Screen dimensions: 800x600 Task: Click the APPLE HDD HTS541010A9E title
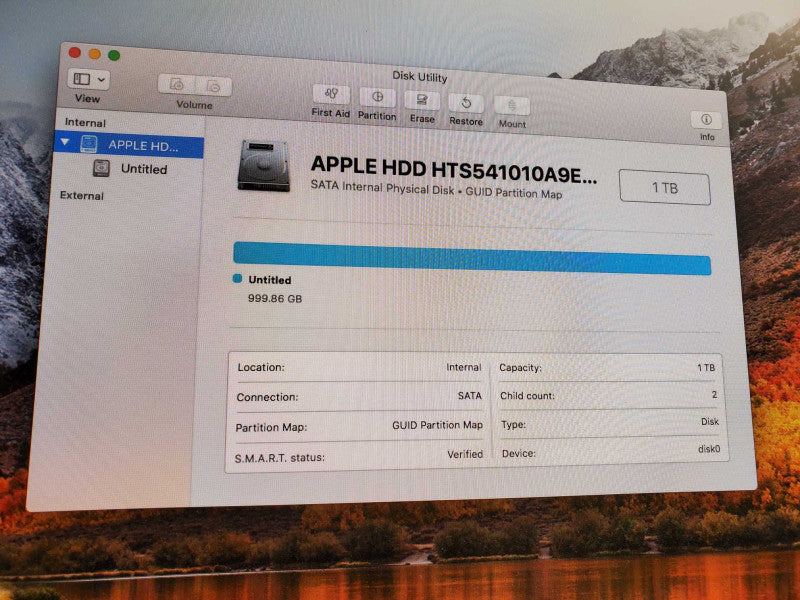click(x=454, y=169)
